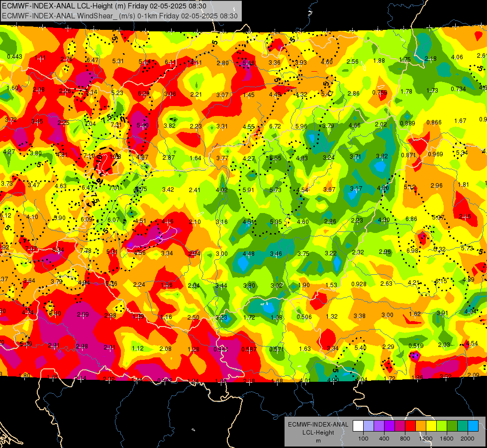Click the wind shear value 5.96
This screenshot has height=448, width=487.
pos(301,126)
